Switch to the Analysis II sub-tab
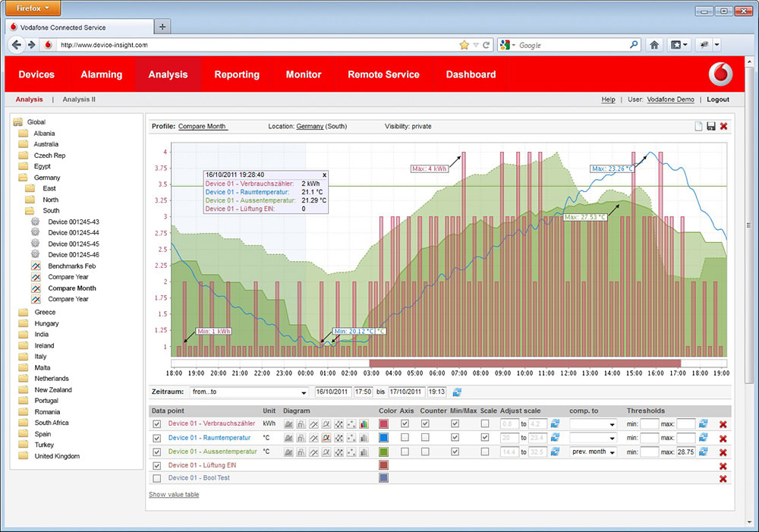This screenshot has height=532, width=759. 79,99
